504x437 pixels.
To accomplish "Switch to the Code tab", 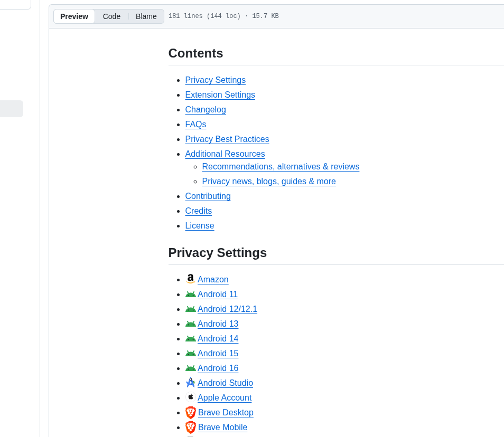I will [111, 16].
